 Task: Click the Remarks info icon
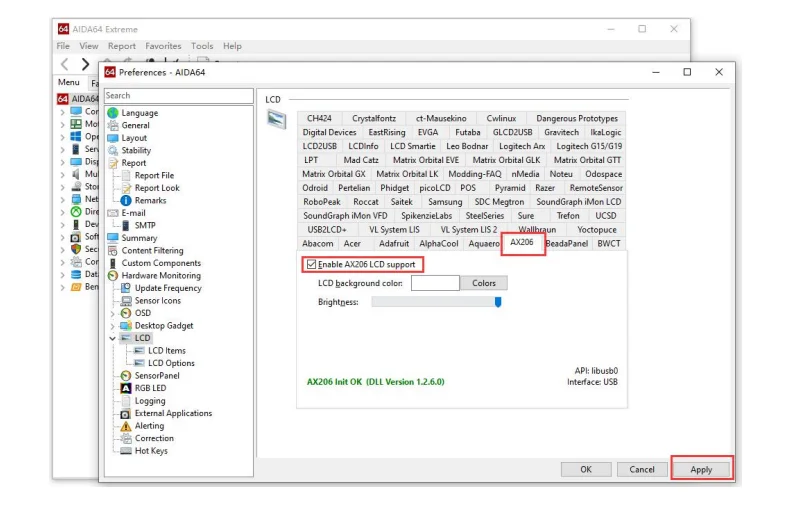tap(126, 200)
